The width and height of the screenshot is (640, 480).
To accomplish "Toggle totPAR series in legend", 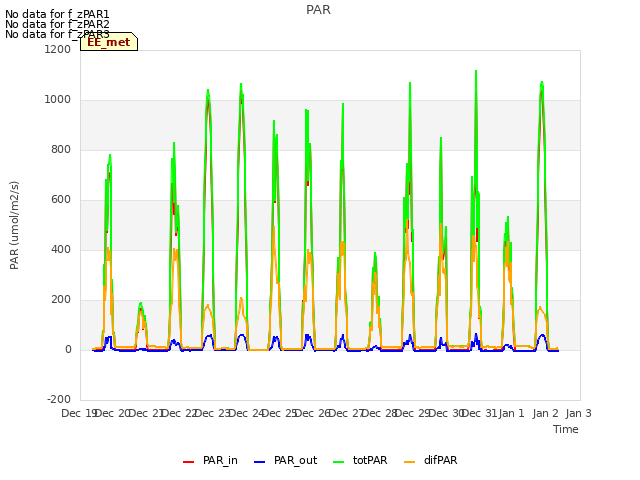I will 360,460.
